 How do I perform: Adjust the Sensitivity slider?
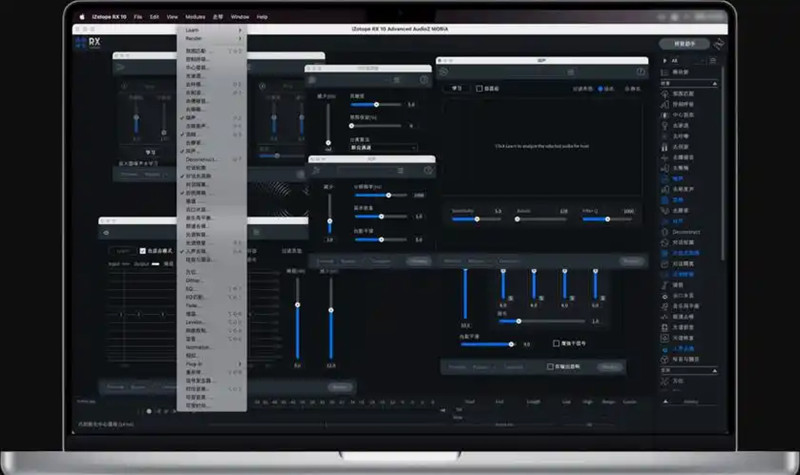click(x=477, y=219)
